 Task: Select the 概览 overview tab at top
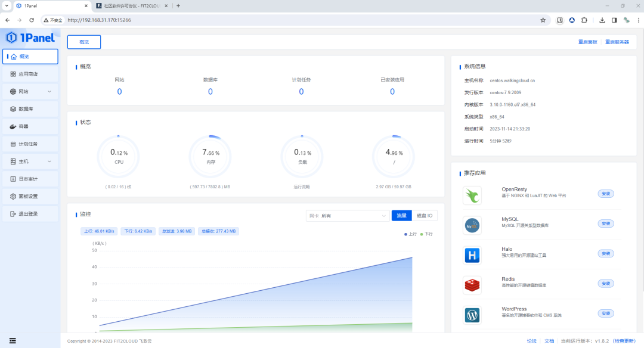[x=84, y=42]
